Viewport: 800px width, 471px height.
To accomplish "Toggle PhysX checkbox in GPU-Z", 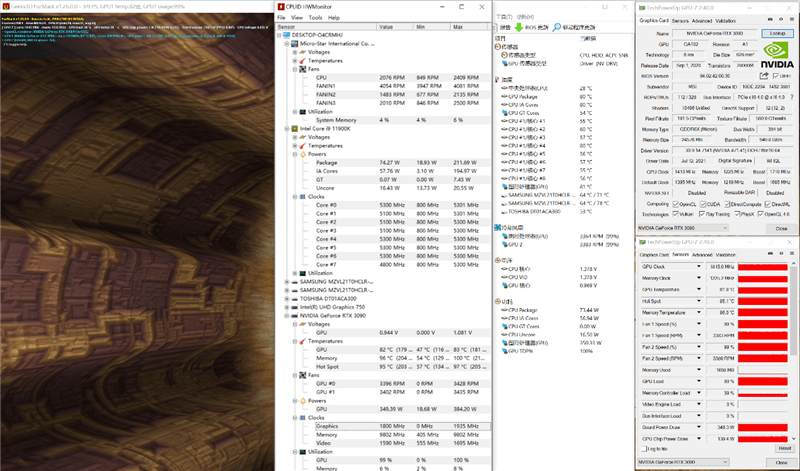I will click(736, 214).
